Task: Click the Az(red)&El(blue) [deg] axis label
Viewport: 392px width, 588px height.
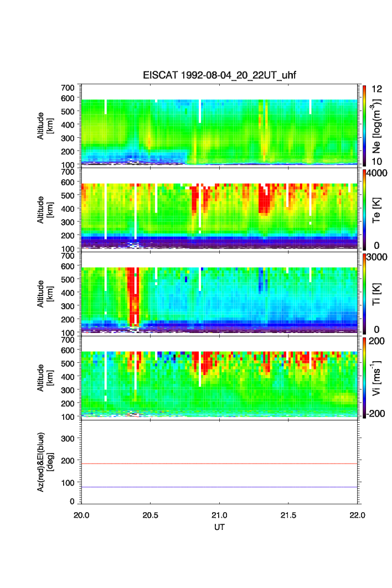Action: coord(45,462)
